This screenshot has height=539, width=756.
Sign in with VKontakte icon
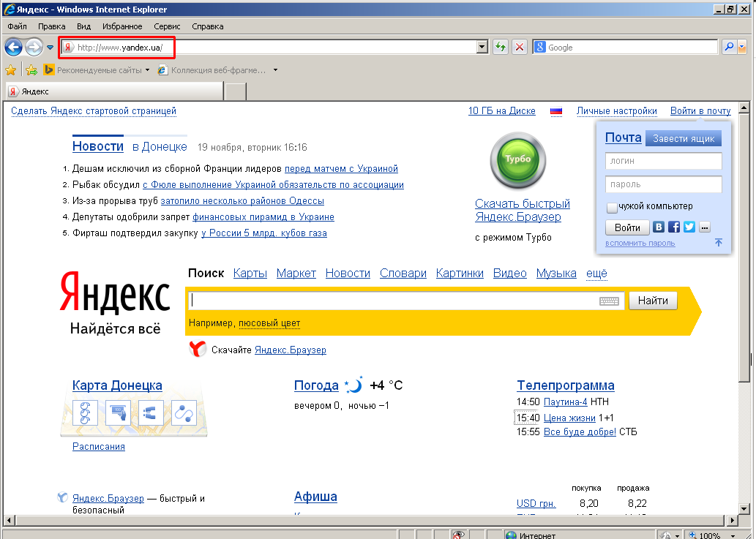[x=658, y=227]
